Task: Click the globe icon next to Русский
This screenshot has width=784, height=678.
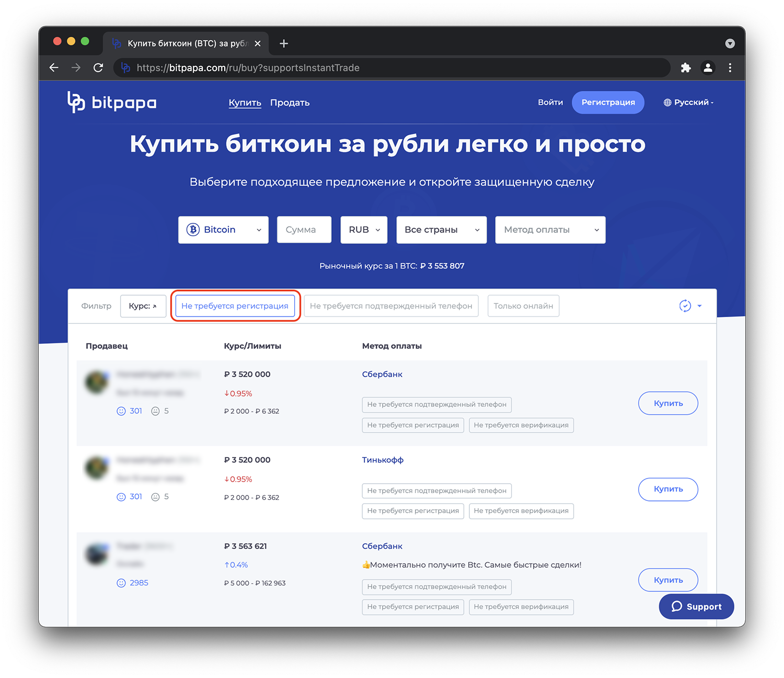Action: pyautogui.click(x=667, y=102)
